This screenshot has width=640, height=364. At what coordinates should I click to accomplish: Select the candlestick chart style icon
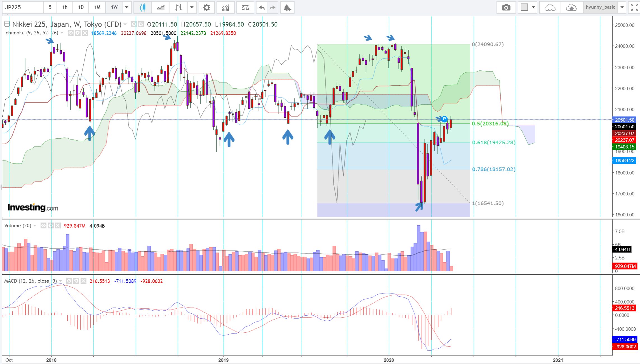(x=143, y=8)
